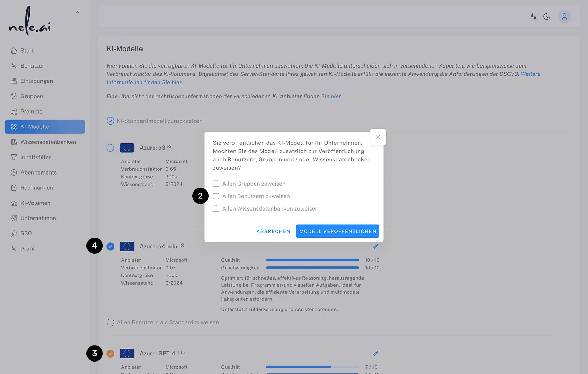Click the info icon after Azure: o4-mini
588x374 pixels.
coord(182,246)
